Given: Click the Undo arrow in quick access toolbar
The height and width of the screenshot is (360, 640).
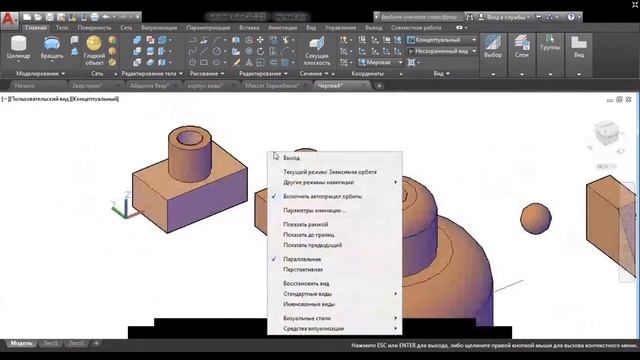Looking at the screenshot, I should pyautogui.click(x=106, y=17).
